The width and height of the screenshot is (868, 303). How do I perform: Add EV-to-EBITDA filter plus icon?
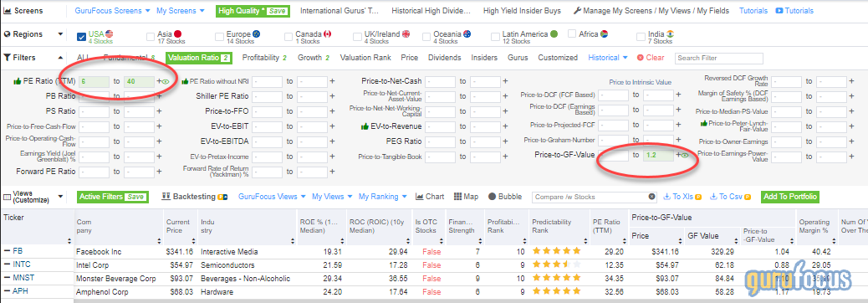[332, 141]
